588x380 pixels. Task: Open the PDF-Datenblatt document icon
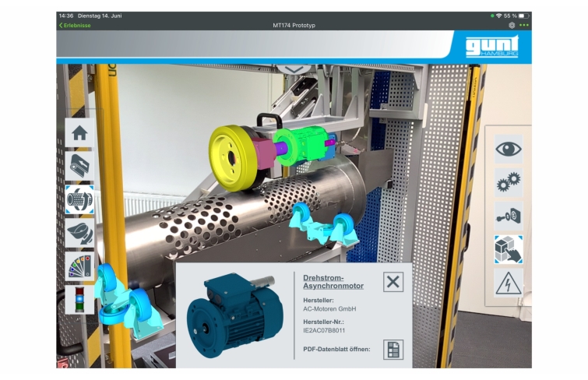(393, 350)
